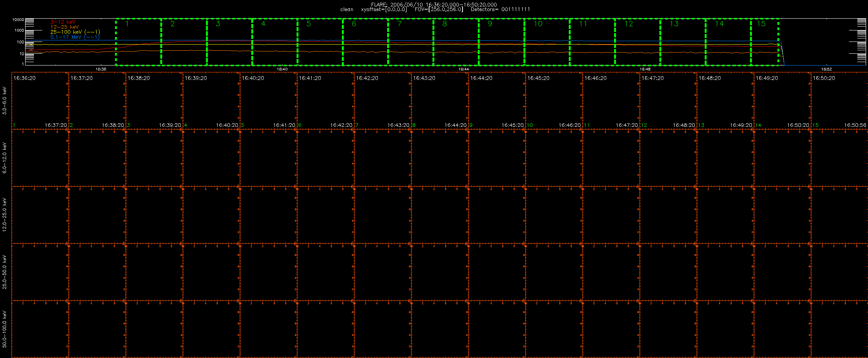The height and width of the screenshot is (358, 868).
Task: Select interval 6 box in the light curve
Action: click(365, 42)
